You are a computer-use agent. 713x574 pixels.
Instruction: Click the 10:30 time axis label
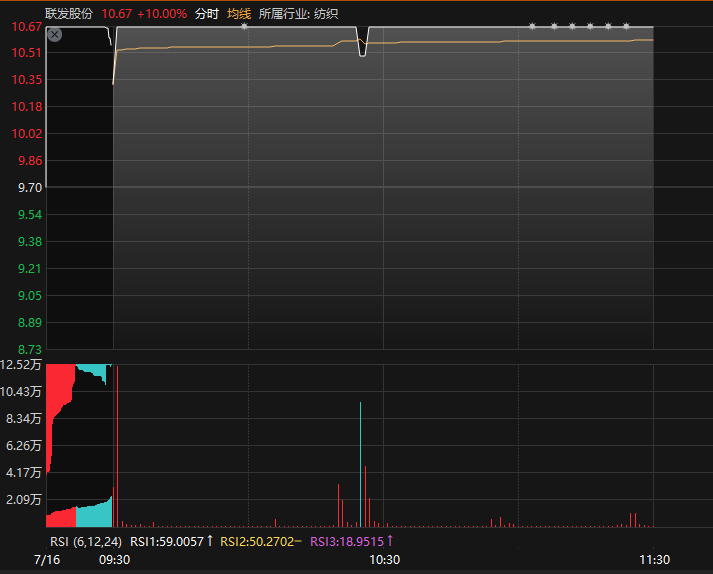[x=385, y=560]
